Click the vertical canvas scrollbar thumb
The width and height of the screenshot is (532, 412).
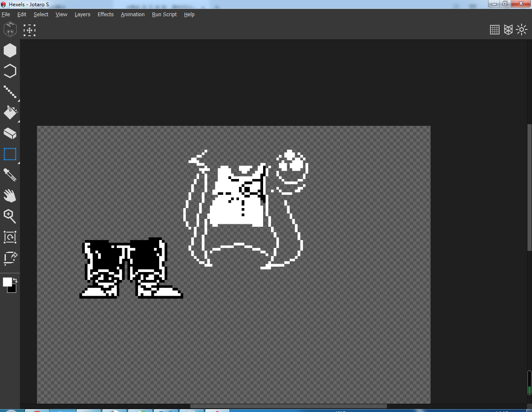coord(529,187)
